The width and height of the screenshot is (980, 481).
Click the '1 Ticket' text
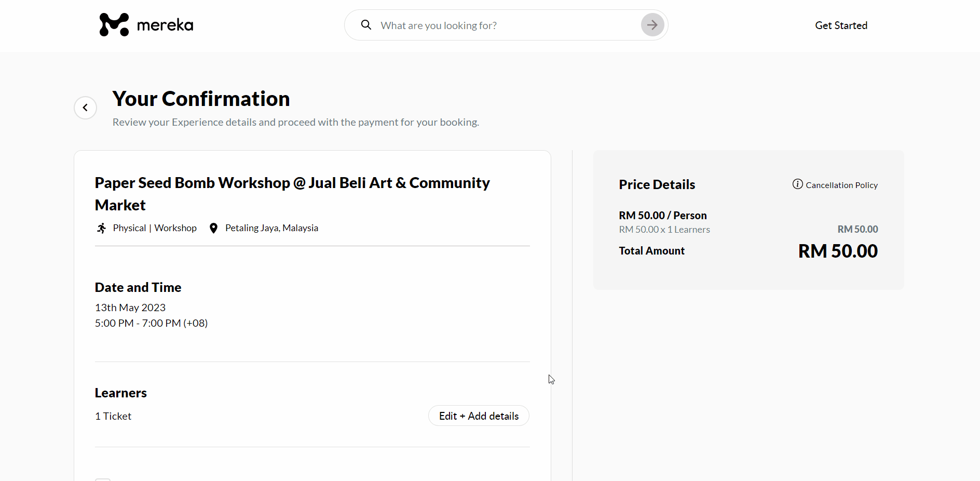click(x=113, y=416)
